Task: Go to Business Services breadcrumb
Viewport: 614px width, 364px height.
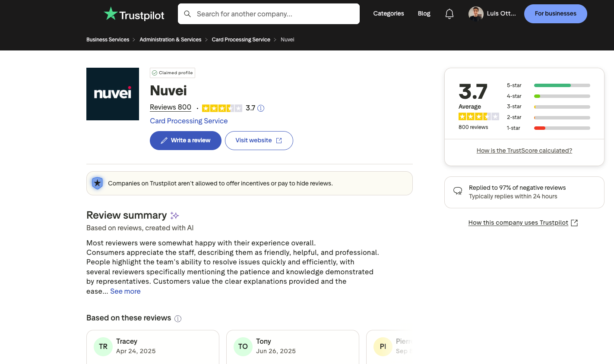Action: 108,40
